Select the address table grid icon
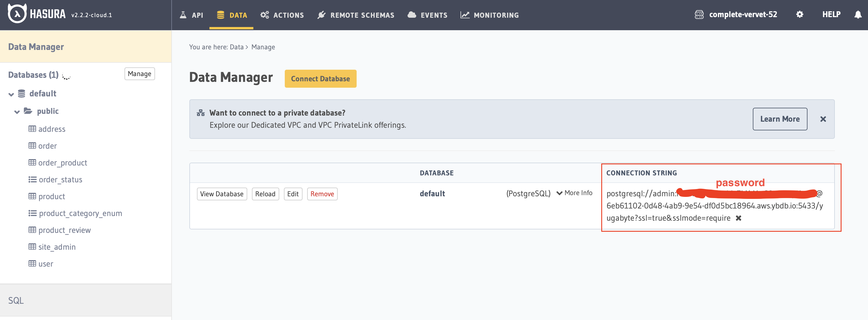868x320 pixels. [32, 129]
